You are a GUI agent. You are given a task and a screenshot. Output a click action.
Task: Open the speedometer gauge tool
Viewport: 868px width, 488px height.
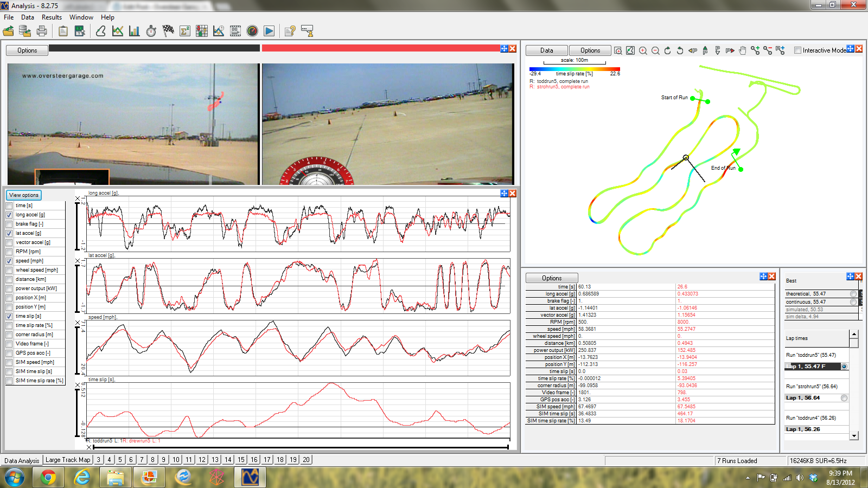coord(252,31)
